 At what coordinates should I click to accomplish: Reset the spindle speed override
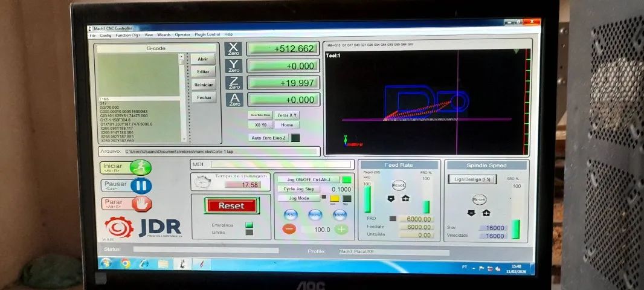[x=479, y=199]
